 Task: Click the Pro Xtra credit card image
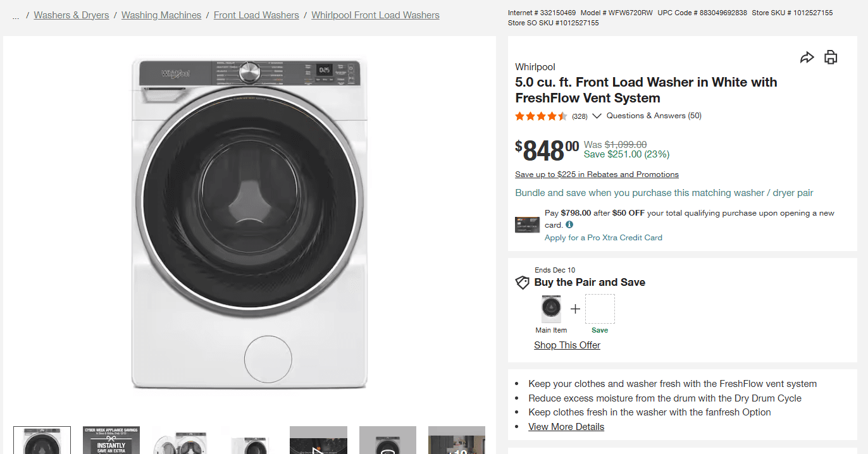(x=527, y=224)
